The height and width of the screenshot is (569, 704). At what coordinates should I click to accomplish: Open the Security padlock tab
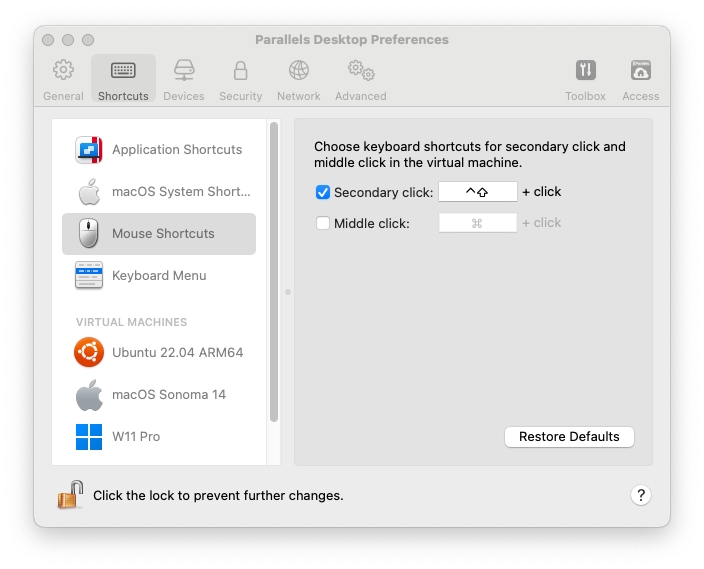click(x=240, y=79)
